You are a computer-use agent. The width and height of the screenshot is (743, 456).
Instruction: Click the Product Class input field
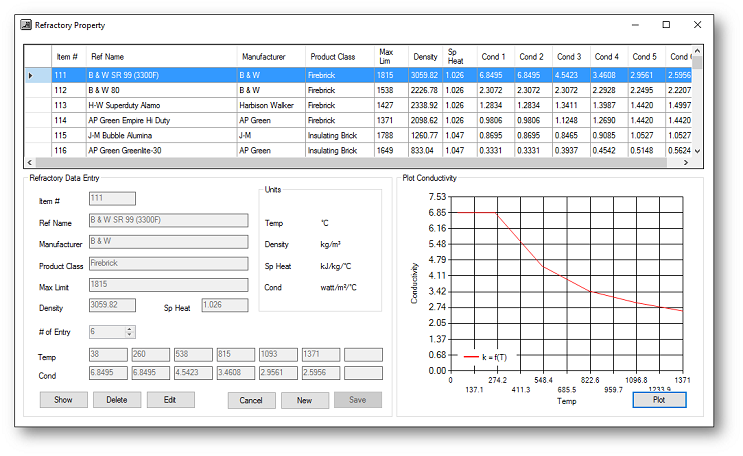pos(169,264)
